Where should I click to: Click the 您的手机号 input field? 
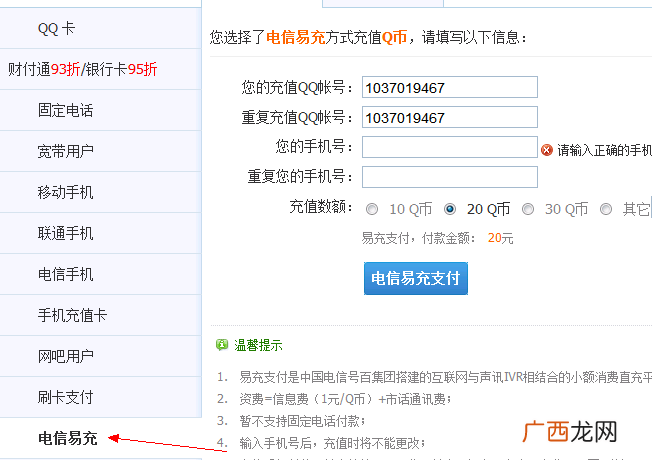click(449, 147)
